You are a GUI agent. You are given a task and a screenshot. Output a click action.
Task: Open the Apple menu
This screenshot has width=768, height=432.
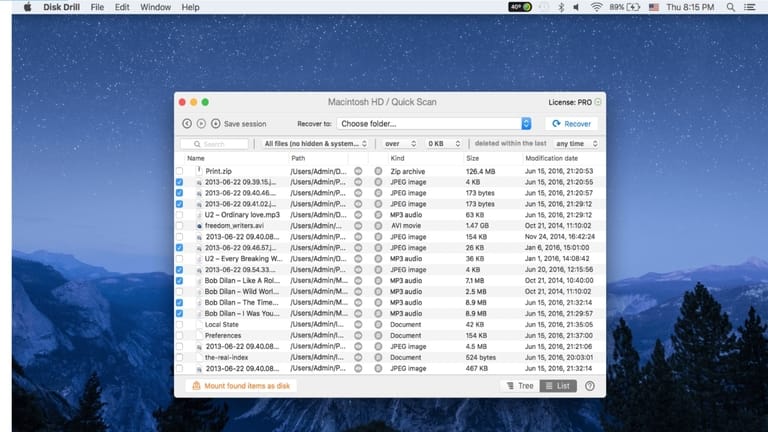(x=27, y=7)
